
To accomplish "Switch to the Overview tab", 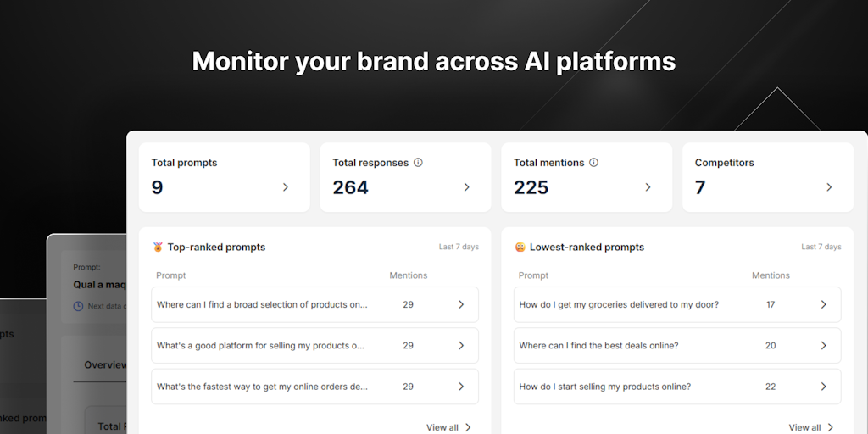I will (x=106, y=365).
